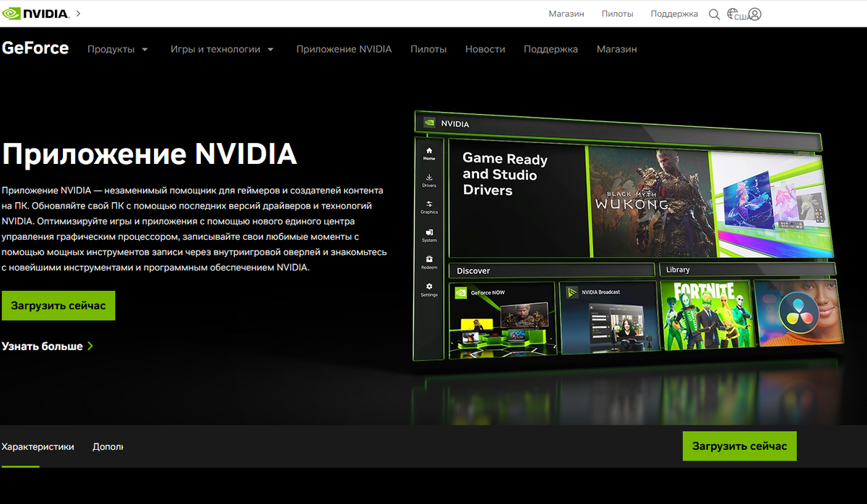Select Новости in the GeForce navigation bar
The width and height of the screenshot is (867, 504).
click(485, 49)
